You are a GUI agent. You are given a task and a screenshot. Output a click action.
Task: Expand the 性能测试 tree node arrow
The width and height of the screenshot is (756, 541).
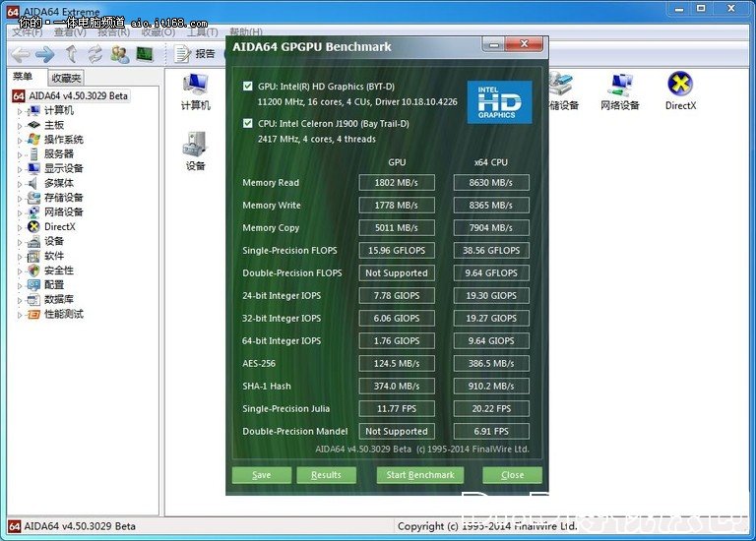coord(20,315)
